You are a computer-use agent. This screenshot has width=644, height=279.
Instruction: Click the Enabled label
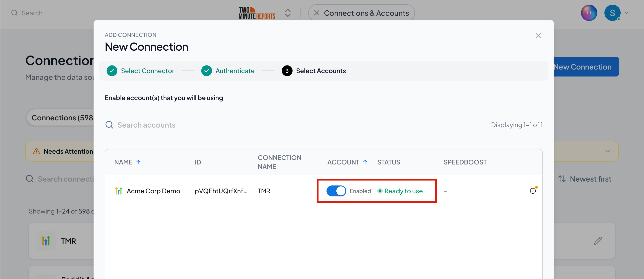360,191
